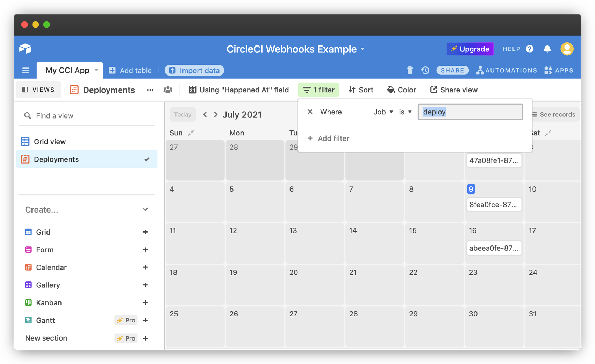Viewport: 595px width, 364px height.
Task: Add a new Form view with plus
Action: [x=145, y=250]
